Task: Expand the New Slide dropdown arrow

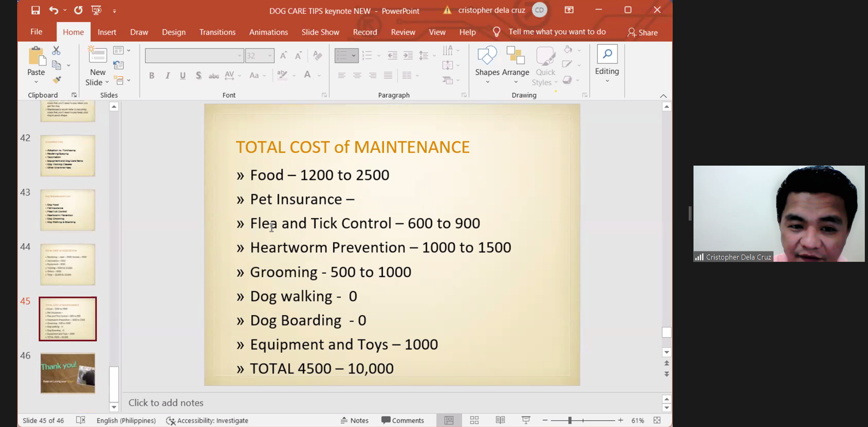Action: pos(107,82)
